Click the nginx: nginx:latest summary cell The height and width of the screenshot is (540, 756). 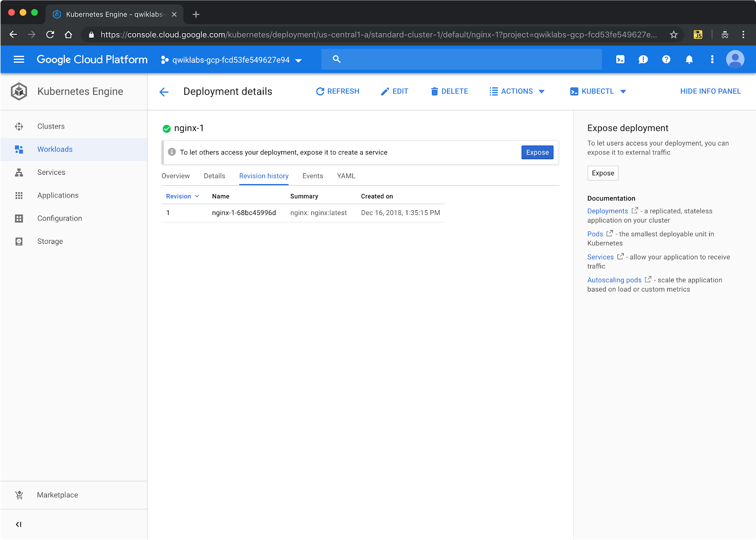click(318, 213)
